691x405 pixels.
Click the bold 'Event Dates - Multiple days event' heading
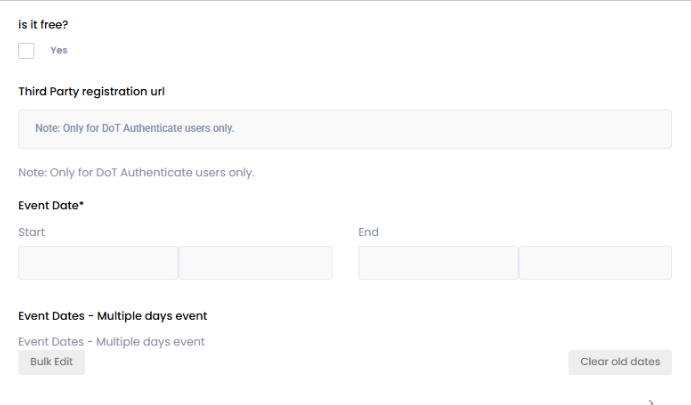[113, 316]
